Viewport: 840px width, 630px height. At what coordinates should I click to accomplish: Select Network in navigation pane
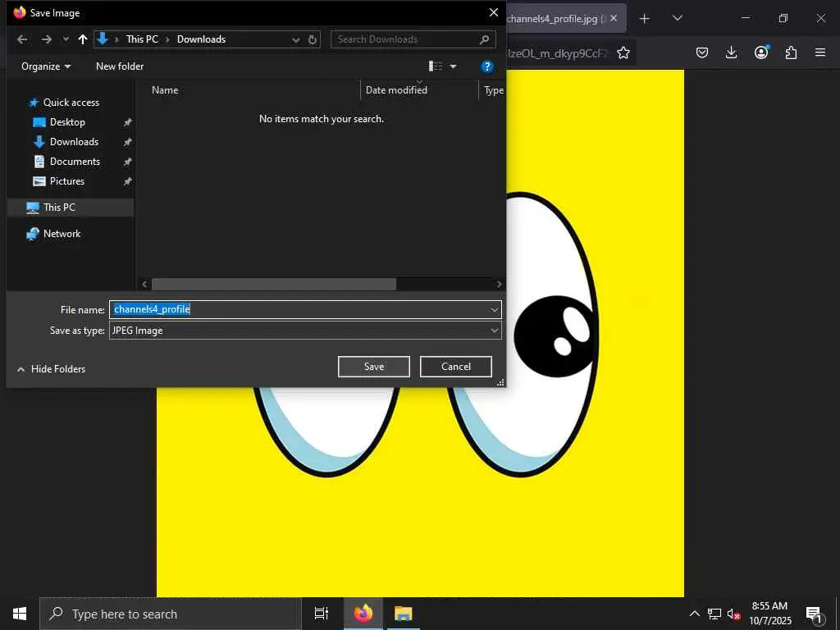pyautogui.click(x=62, y=234)
